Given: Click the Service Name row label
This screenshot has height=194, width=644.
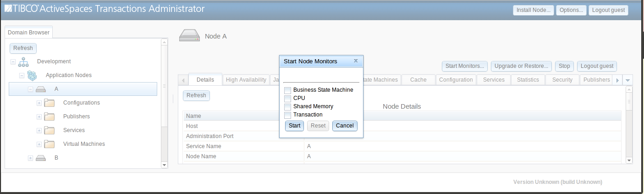Looking at the screenshot, I should click(204, 146).
